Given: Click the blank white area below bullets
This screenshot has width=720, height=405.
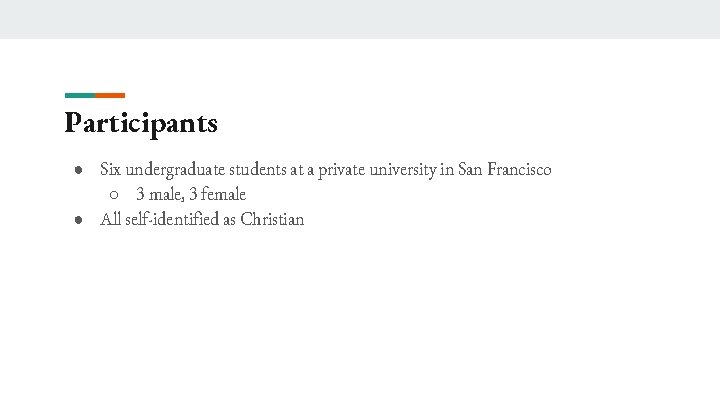Looking at the screenshot, I should click(360, 320).
